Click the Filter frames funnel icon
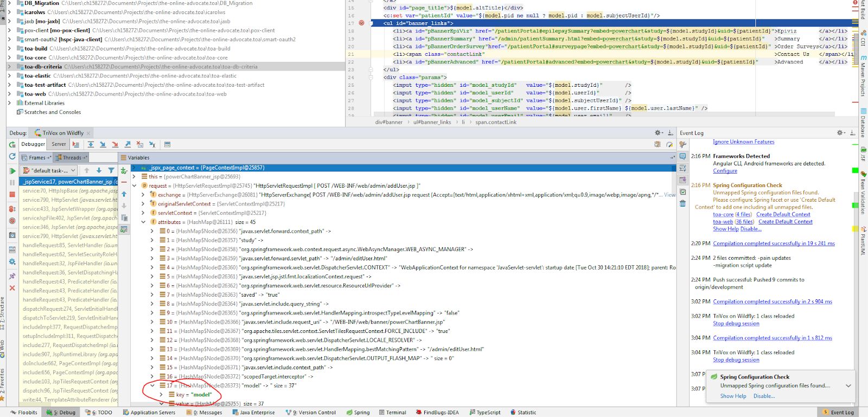The height and width of the screenshot is (417, 868). coord(111,170)
